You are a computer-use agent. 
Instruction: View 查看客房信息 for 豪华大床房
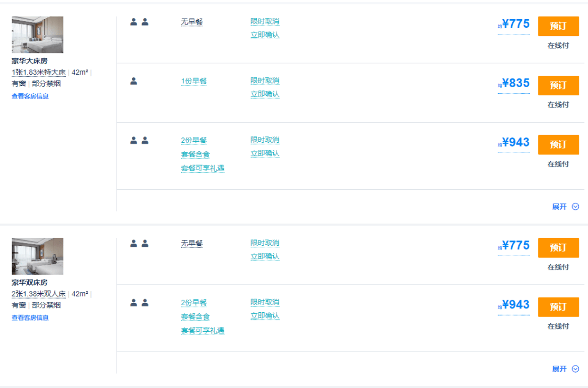[x=30, y=96]
